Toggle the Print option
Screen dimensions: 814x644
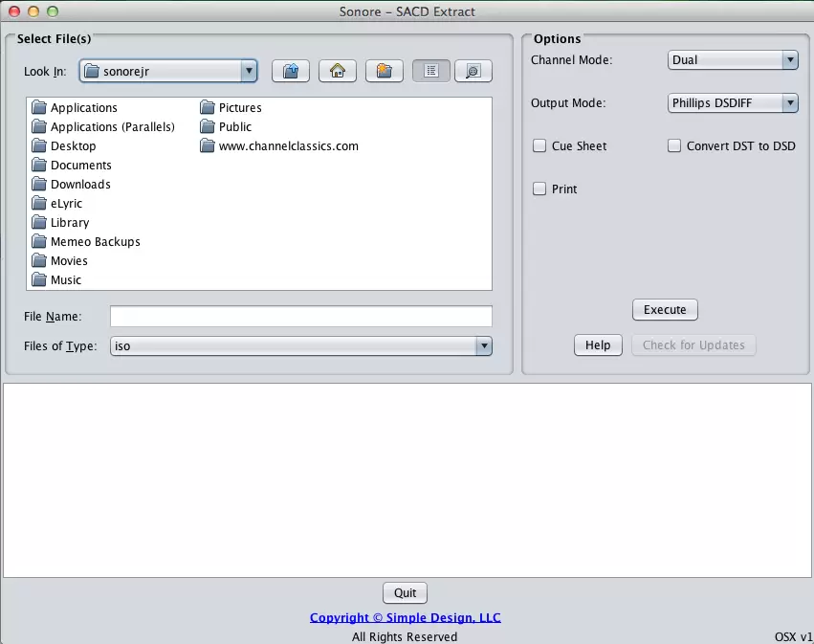[539, 189]
